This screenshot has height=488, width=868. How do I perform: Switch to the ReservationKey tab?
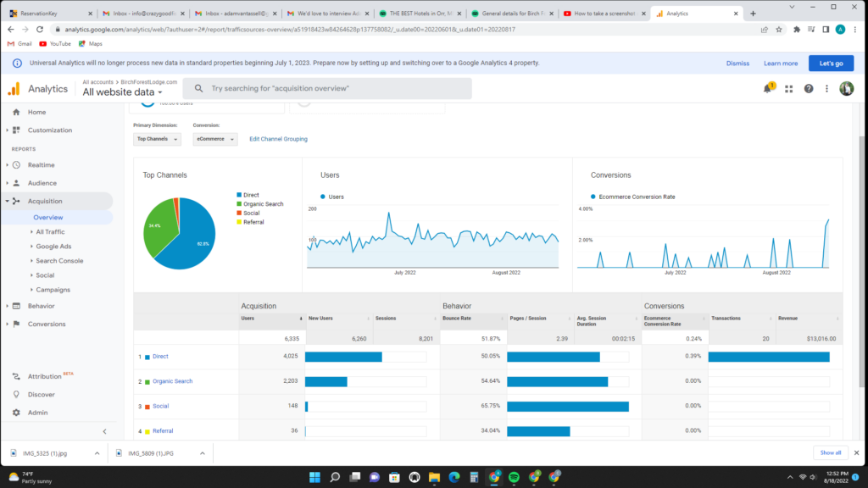51,14
